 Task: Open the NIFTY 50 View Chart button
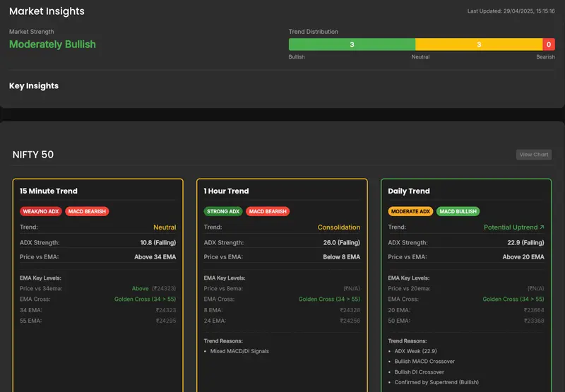tap(534, 155)
